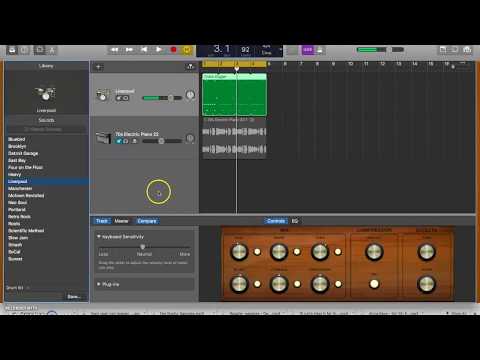Image resolution: width=480 pixels, height=360 pixels.
Task: Open the Apple Loops browser button
Action: click(x=455, y=50)
